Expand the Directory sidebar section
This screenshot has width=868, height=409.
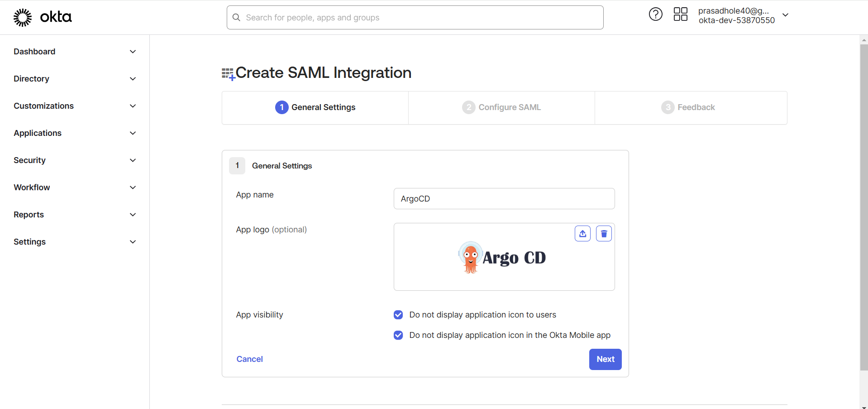31,78
